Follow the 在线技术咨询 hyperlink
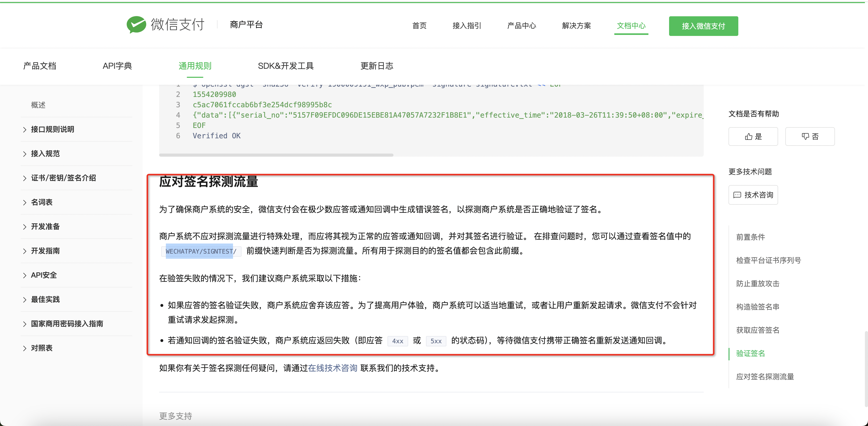The width and height of the screenshot is (868, 426). [x=332, y=368]
